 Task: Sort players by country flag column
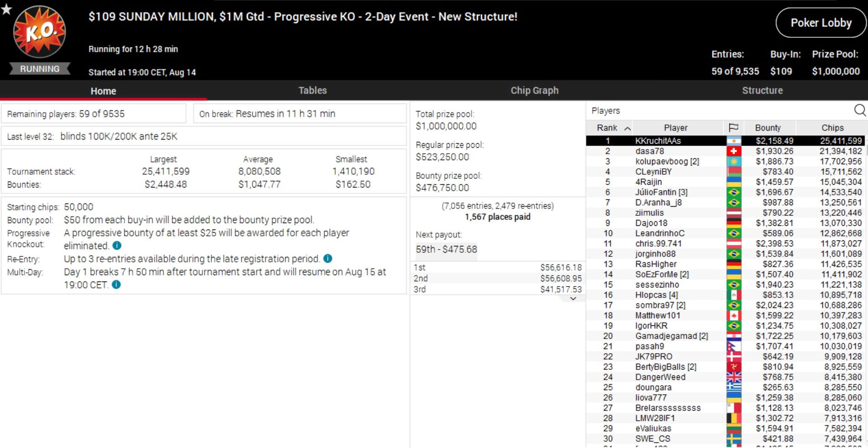pos(733,128)
